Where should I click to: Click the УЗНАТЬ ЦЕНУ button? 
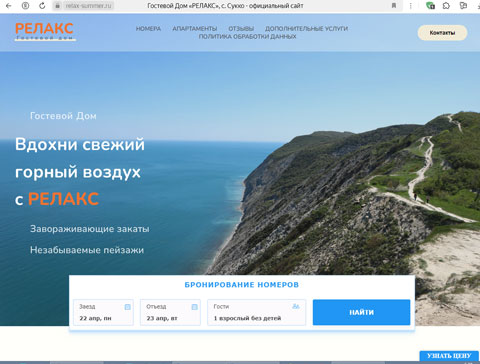(x=449, y=356)
